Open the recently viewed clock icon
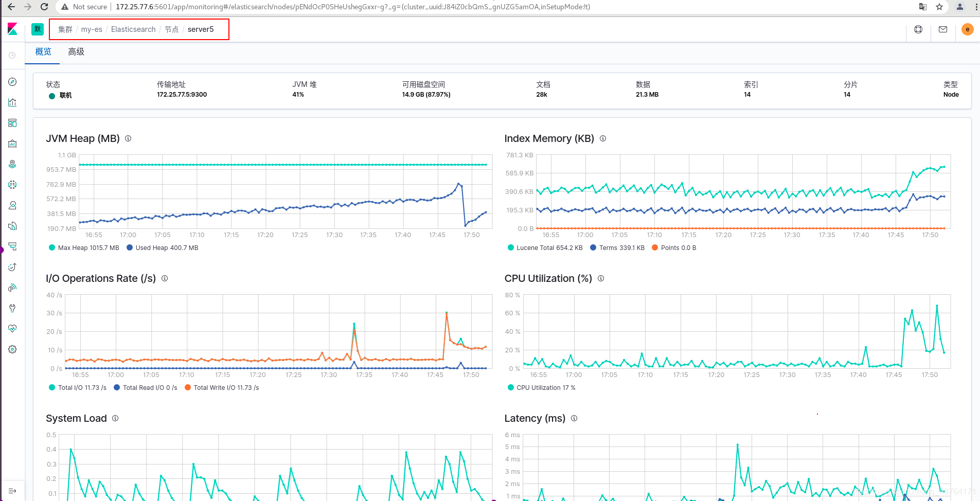 (12, 55)
